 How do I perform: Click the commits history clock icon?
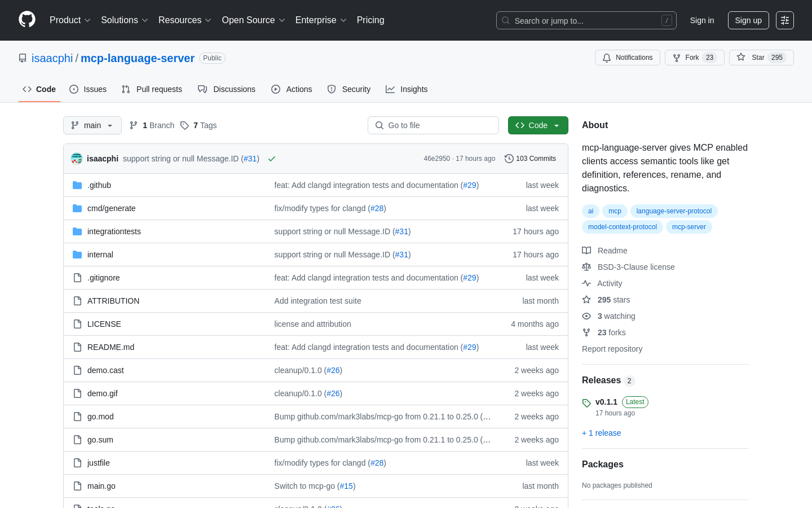pos(509,159)
